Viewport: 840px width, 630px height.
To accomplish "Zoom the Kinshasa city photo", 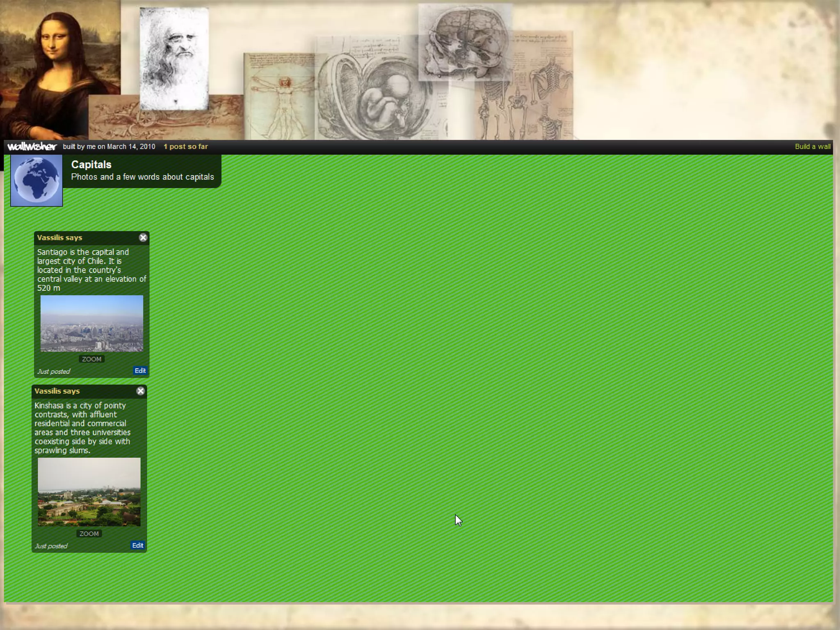I will (x=89, y=534).
